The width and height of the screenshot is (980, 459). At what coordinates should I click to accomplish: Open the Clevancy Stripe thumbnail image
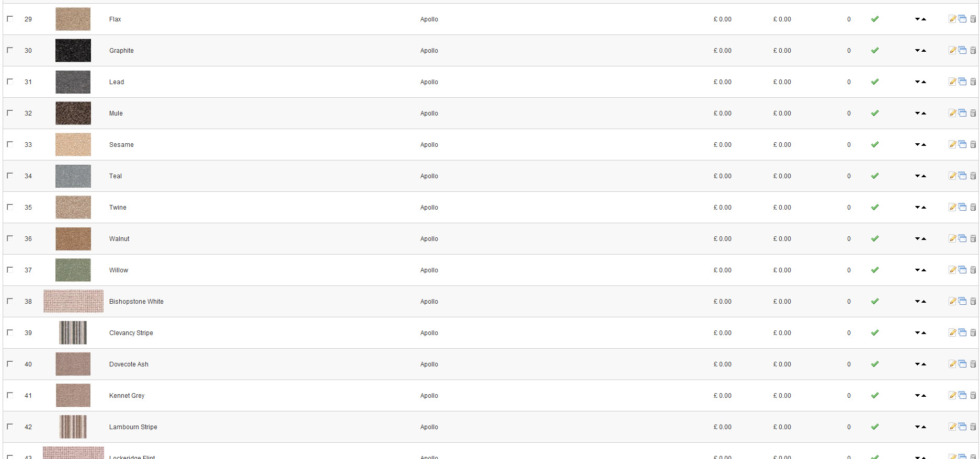[73, 333]
